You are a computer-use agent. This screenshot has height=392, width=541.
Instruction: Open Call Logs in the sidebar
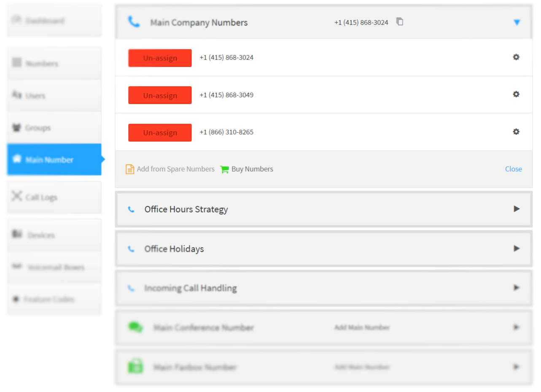click(54, 197)
